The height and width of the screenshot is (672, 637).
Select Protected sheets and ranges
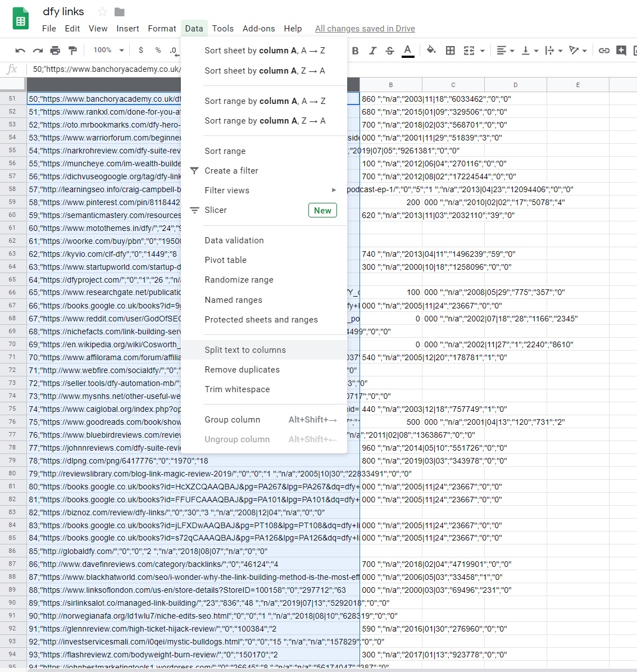tap(264, 320)
